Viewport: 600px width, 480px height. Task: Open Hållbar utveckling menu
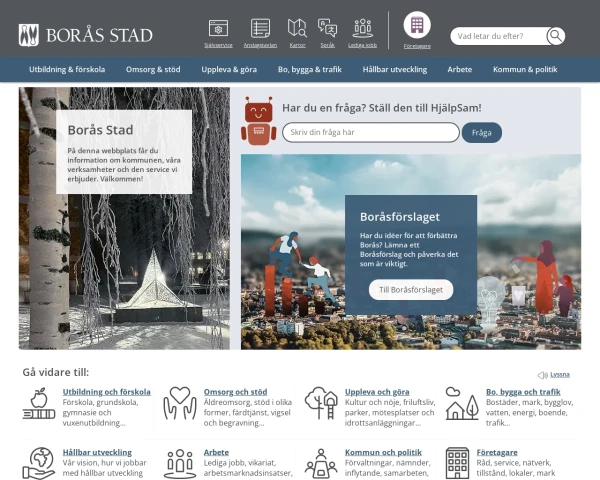click(395, 69)
